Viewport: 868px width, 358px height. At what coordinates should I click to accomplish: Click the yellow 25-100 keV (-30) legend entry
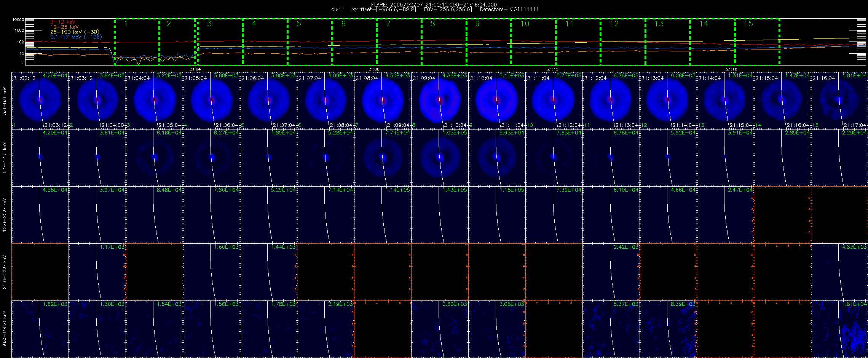tap(75, 32)
